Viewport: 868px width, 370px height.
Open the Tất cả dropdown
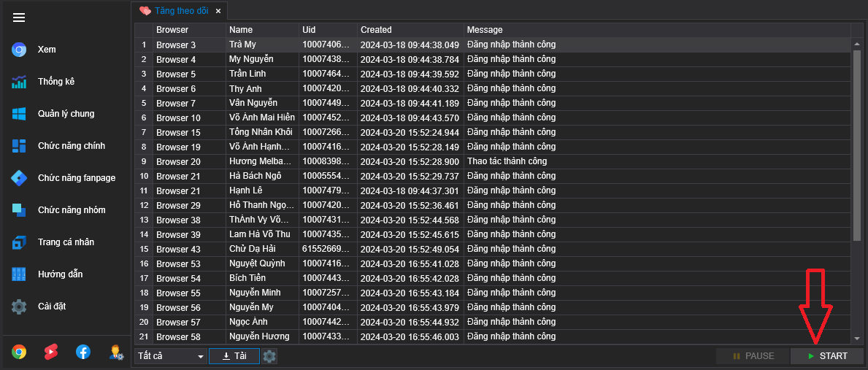(171, 356)
